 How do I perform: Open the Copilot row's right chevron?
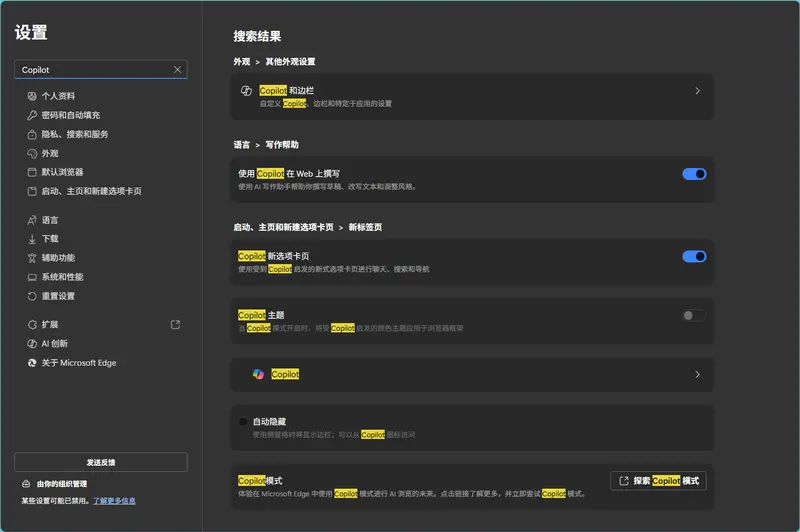tap(697, 374)
